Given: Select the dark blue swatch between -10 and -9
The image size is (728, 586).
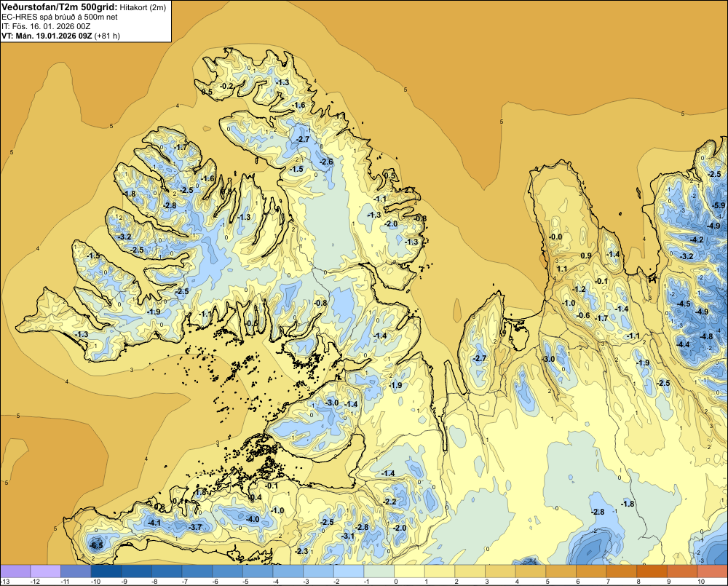Looking at the screenshot, I should pos(106,571).
